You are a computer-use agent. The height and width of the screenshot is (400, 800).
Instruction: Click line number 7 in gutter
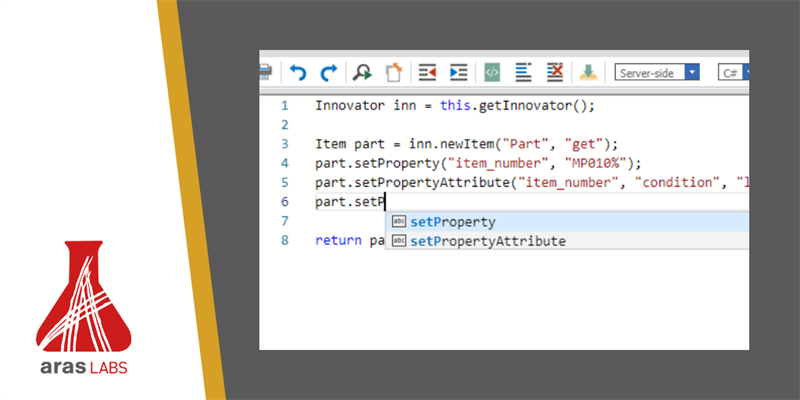click(x=284, y=221)
